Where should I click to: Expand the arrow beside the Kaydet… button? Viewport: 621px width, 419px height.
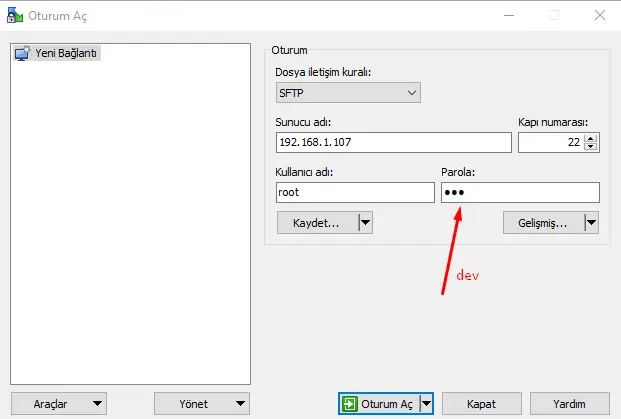point(365,223)
